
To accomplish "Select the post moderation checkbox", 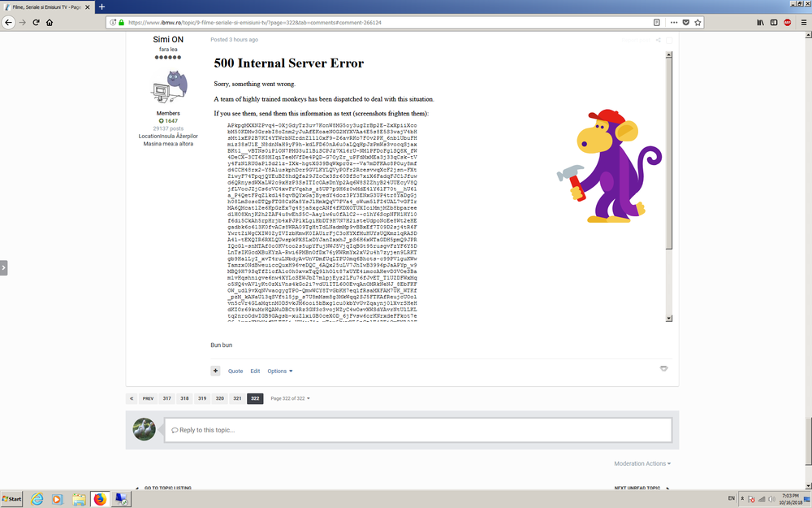I will pos(669,40).
